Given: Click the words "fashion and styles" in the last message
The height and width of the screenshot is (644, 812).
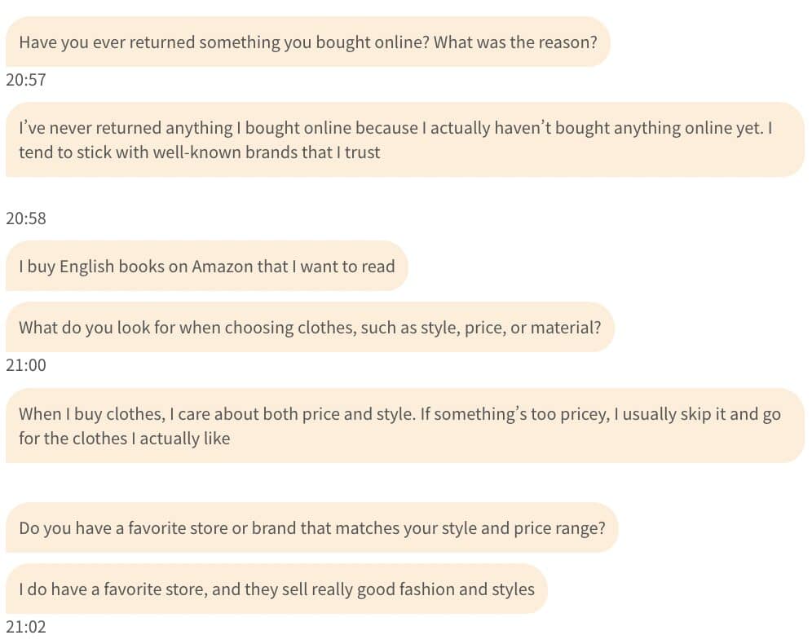Looking at the screenshot, I should [x=467, y=589].
